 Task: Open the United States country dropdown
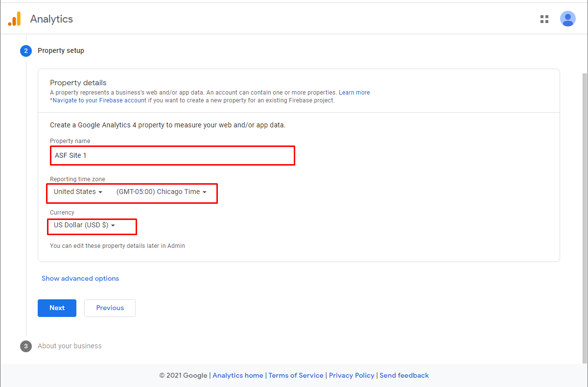click(78, 192)
